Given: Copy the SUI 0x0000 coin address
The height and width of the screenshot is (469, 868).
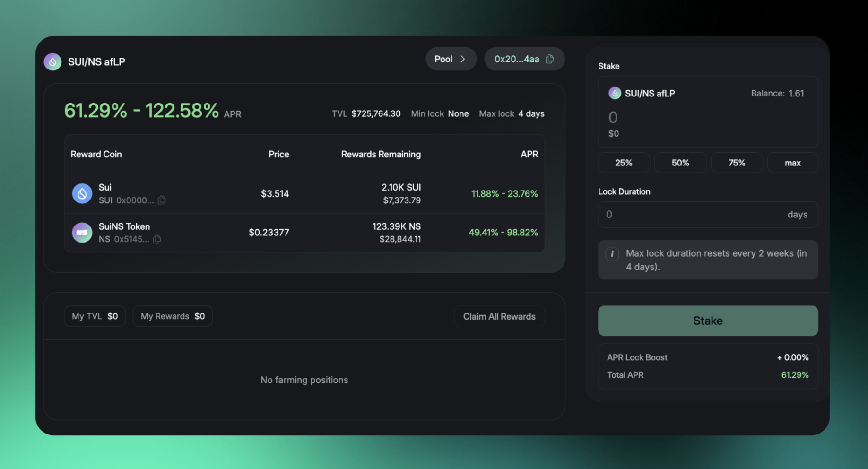Looking at the screenshot, I should tap(162, 200).
